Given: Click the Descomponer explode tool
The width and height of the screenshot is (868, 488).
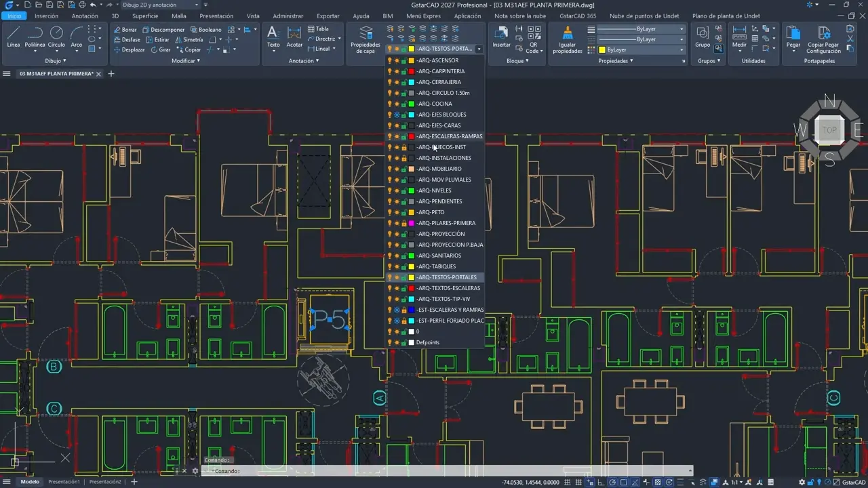Looking at the screenshot, I should tap(163, 30).
